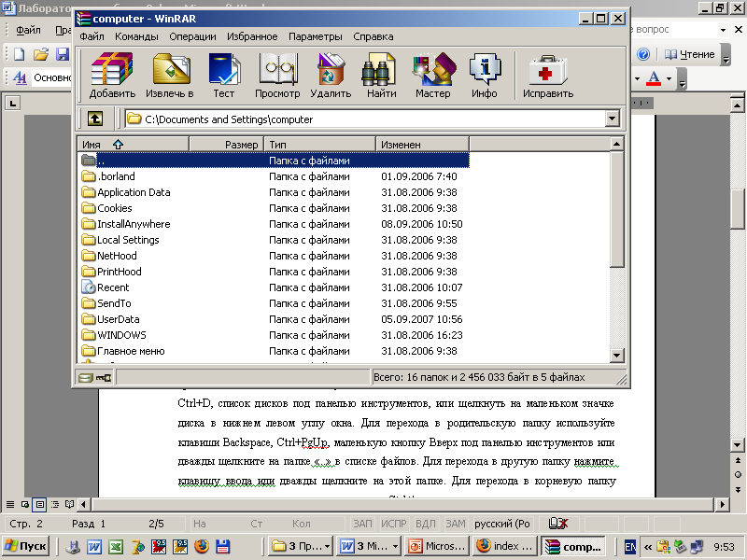Switch Word to Normal view button

point(10,504)
